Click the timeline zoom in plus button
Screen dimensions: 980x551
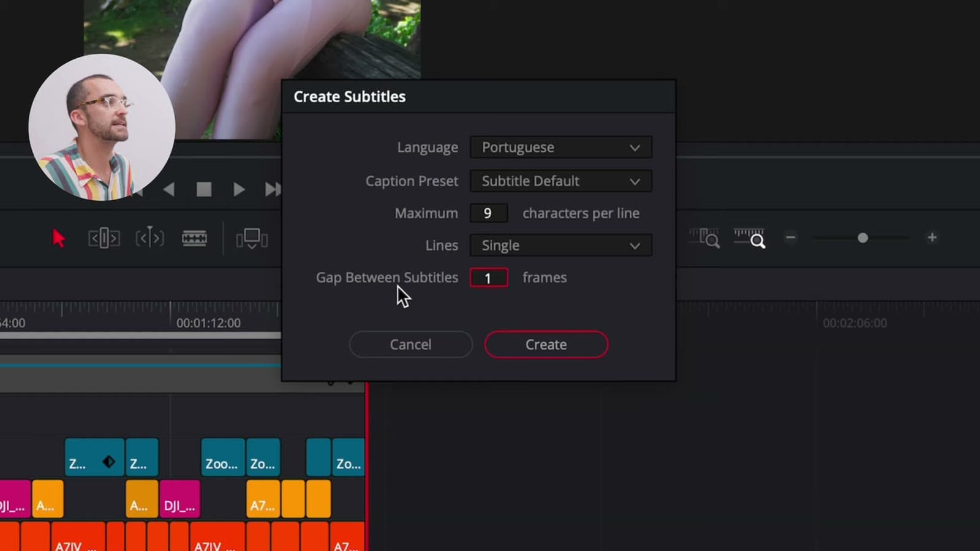932,238
